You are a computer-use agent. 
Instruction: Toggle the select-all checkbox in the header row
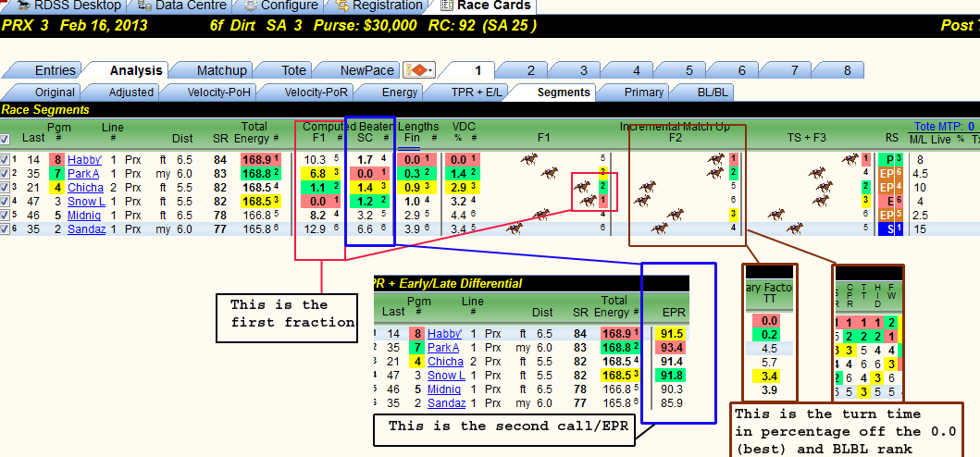[x=5, y=138]
